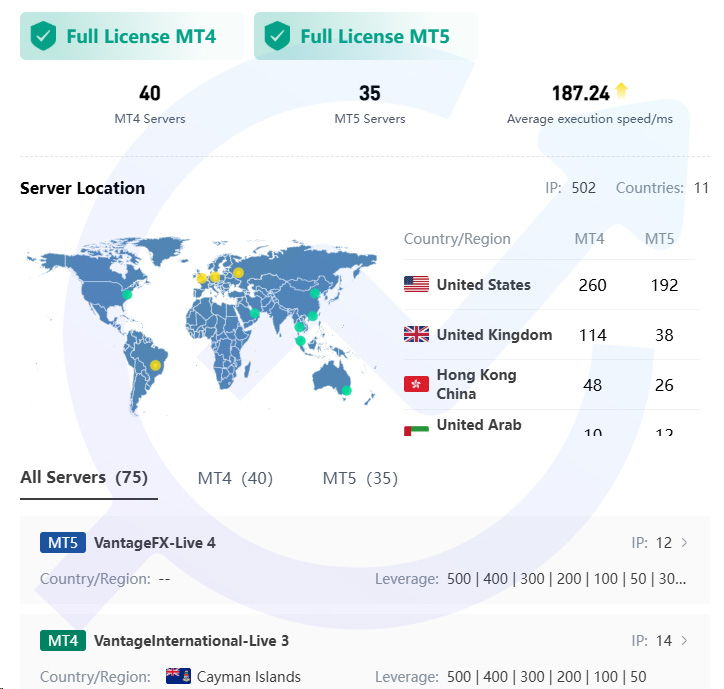Expand VantageFX-Live 4 details with the chevron
The height and width of the screenshot is (689, 724).
coord(684,543)
